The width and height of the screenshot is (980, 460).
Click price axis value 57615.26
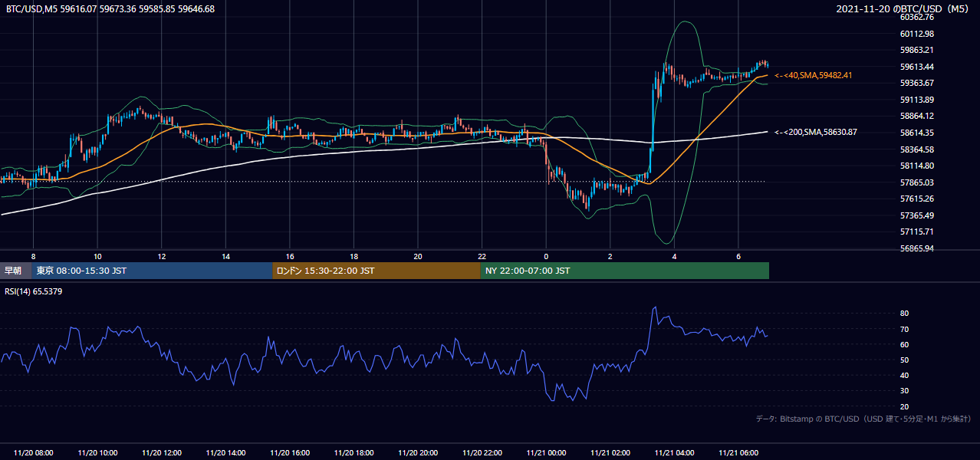click(x=916, y=199)
